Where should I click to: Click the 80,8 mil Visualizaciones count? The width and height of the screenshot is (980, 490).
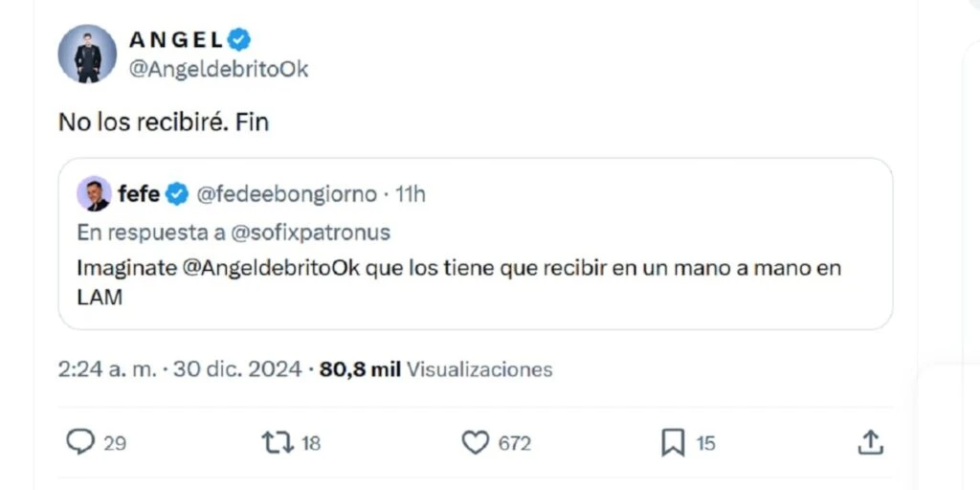click(436, 368)
